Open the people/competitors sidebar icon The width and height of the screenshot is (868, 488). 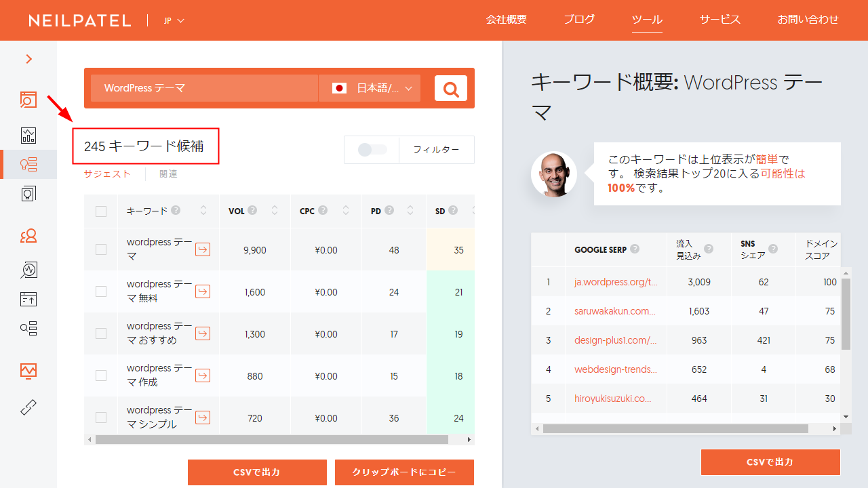28,236
